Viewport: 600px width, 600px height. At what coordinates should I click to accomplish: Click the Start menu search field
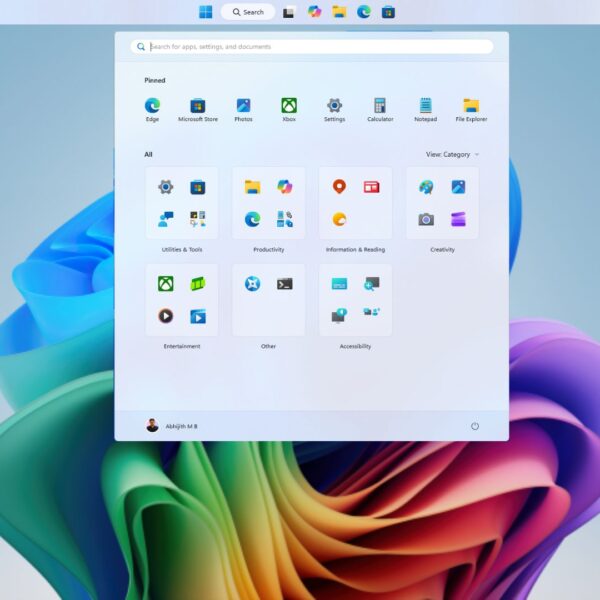tap(312, 47)
